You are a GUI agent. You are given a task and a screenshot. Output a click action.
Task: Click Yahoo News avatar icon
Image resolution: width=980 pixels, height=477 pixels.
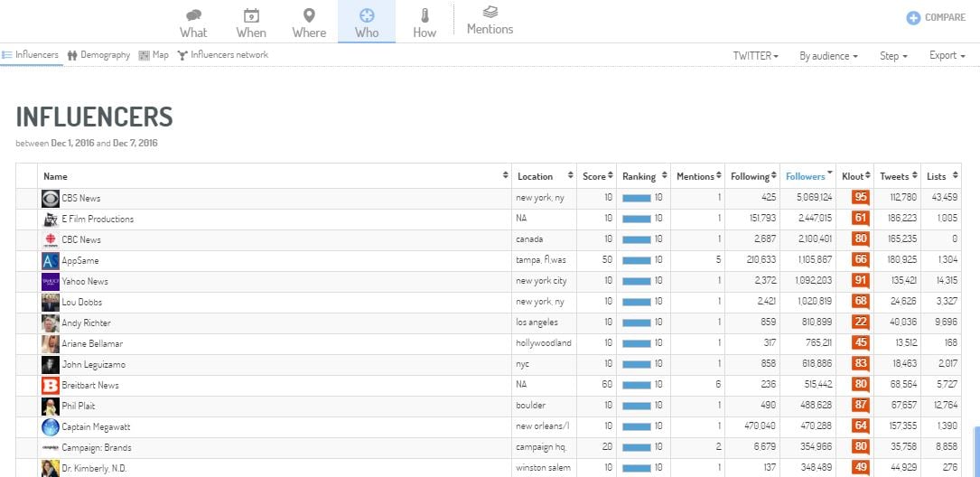50,281
